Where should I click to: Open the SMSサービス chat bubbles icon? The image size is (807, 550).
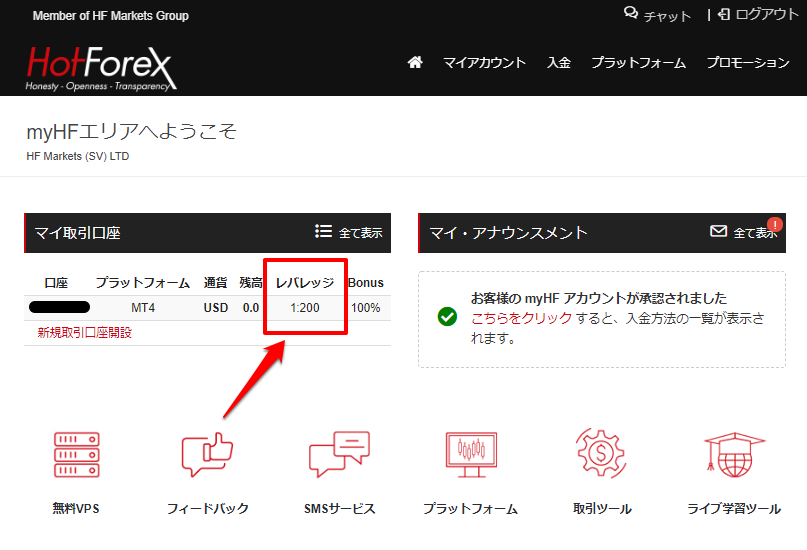[x=339, y=454]
